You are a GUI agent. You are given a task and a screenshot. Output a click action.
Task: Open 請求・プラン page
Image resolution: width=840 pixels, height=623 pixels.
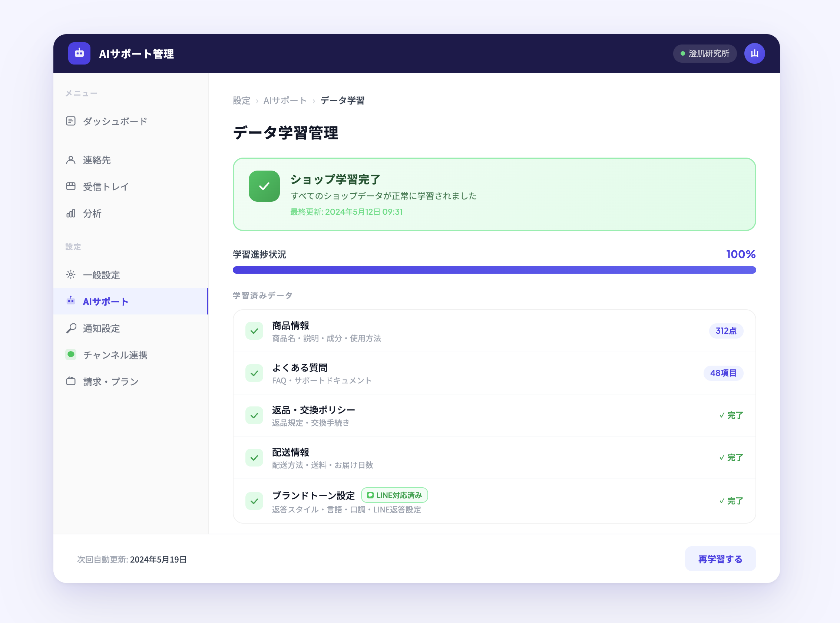coord(131,382)
